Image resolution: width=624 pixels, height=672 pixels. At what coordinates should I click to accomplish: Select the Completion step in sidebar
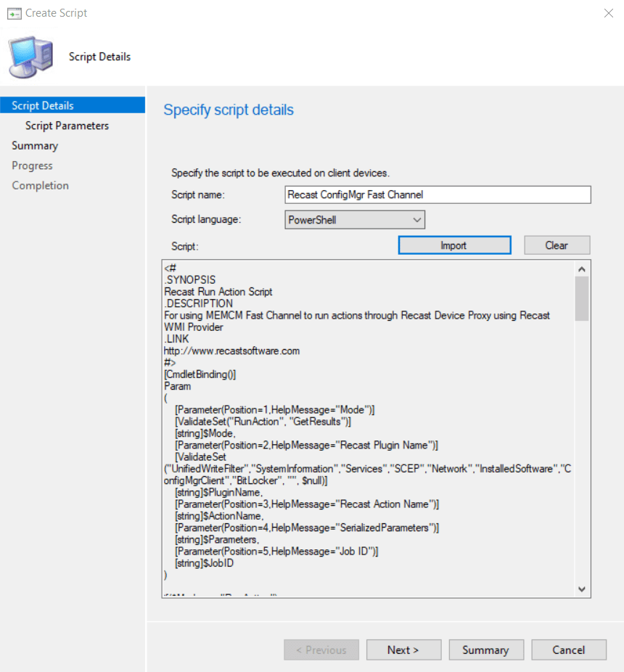40,186
